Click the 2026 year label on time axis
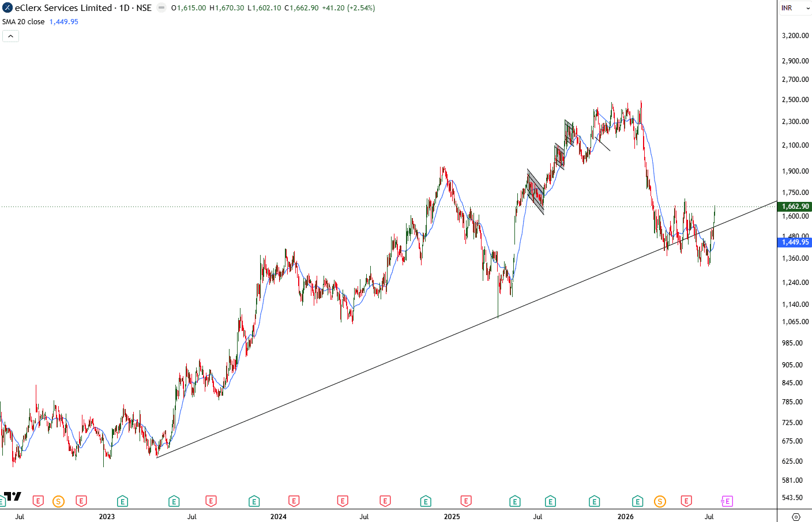The image size is (812, 522). pyautogui.click(x=626, y=517)
